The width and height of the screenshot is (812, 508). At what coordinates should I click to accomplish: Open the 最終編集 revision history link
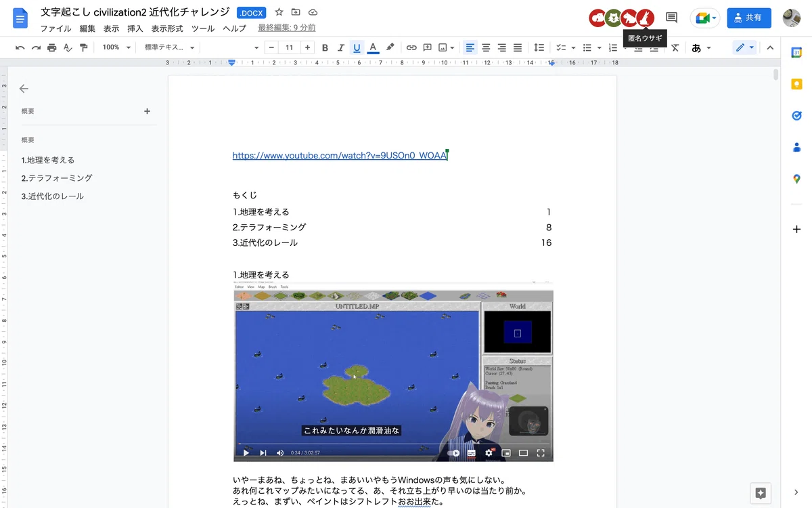click(286, 28)
